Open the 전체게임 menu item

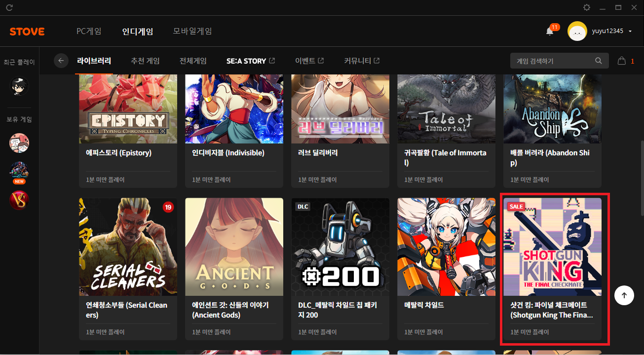(x=193, y=61)
